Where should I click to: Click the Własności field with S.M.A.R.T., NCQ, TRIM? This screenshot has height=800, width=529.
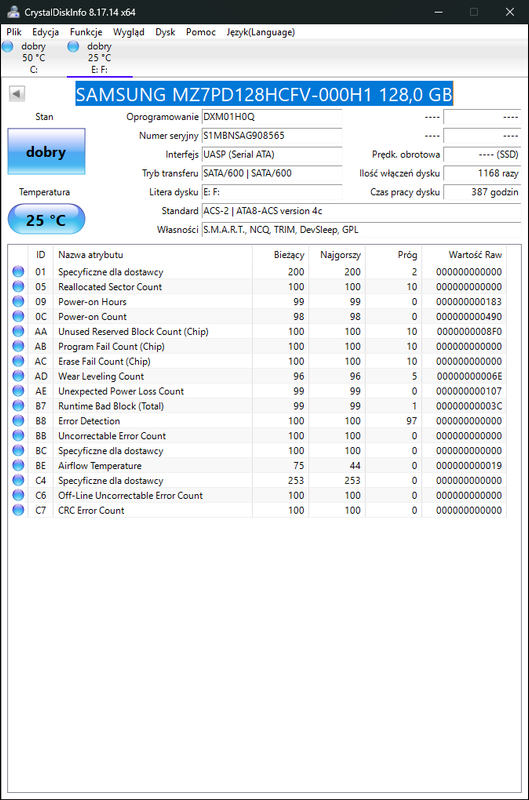click(x=361, y=230)
